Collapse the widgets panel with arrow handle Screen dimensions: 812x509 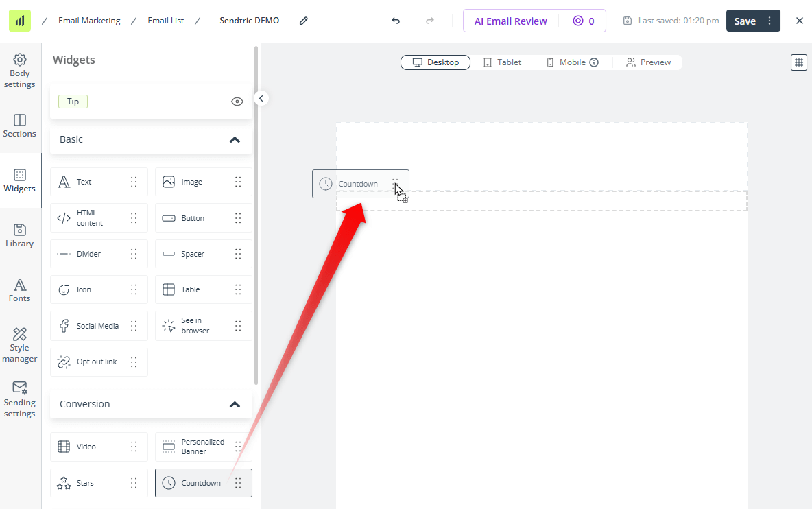(x=261, y=98)
